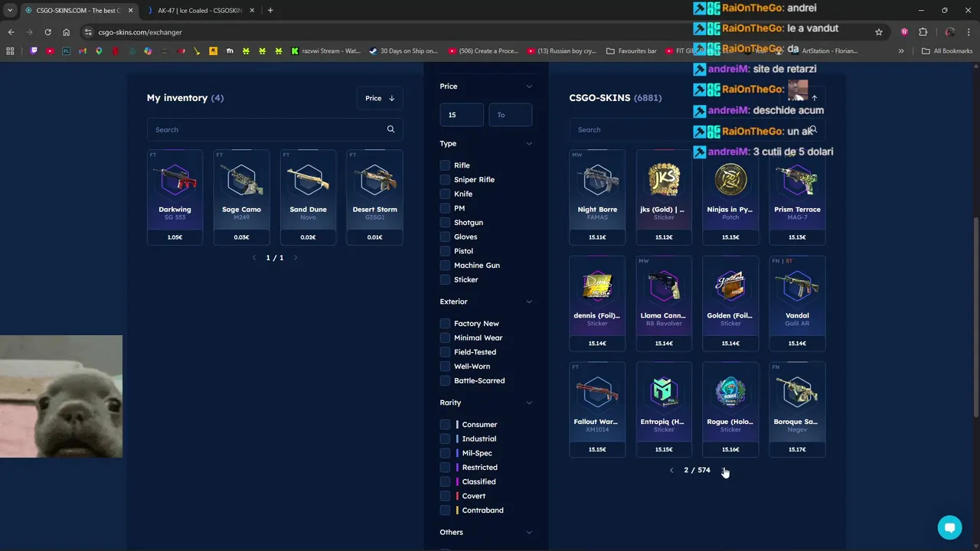
Task: Enable the Gloves filter checkbox
Action: click(445, 236)
